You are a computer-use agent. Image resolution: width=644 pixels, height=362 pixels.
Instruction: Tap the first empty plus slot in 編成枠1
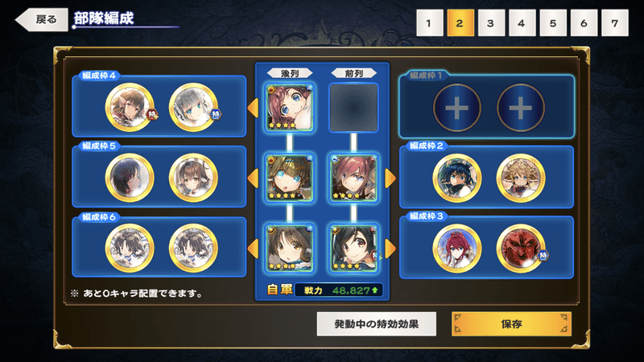[456, 108]
